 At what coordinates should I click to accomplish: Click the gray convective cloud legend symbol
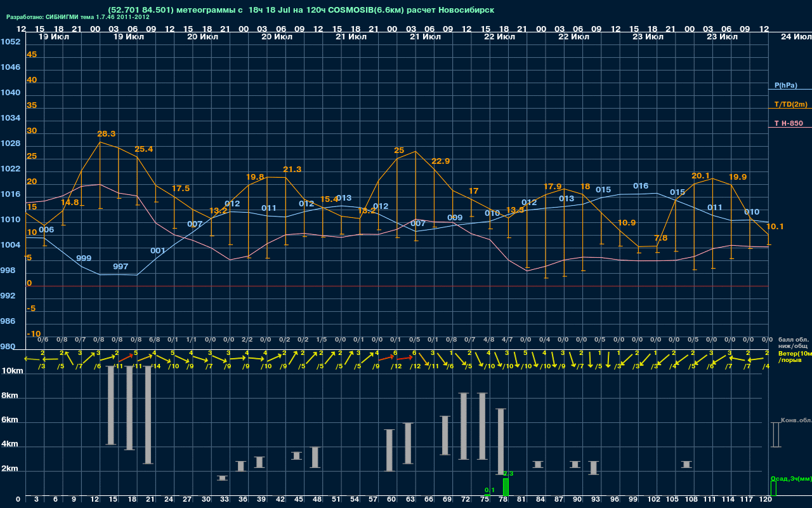(x=775, y=435)
